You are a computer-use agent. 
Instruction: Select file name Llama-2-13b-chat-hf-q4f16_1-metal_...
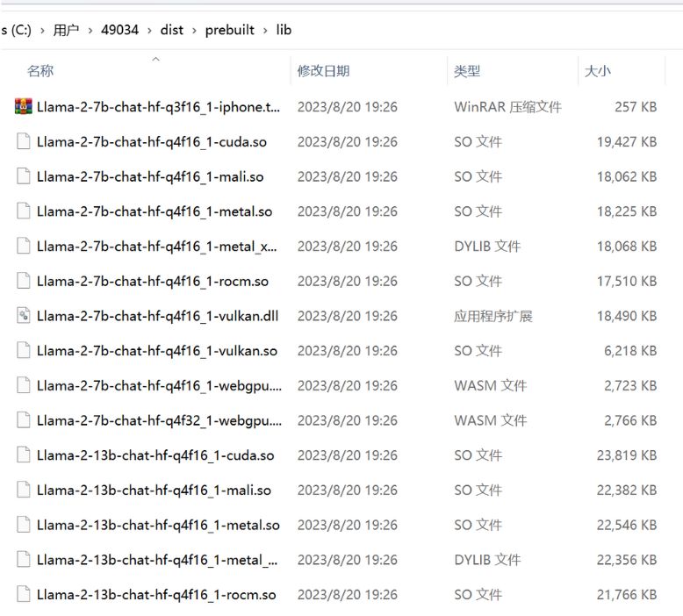pos(157,560)
